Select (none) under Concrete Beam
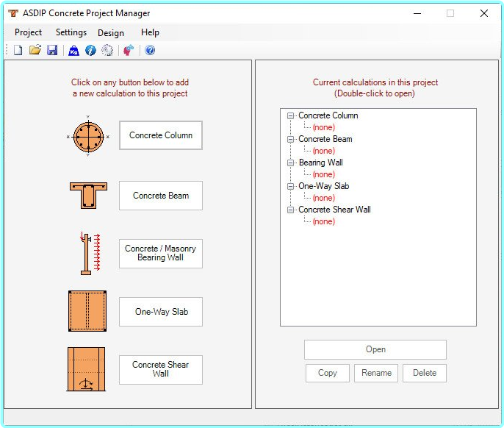Viewport: 504px width, 428px height. 324,151
